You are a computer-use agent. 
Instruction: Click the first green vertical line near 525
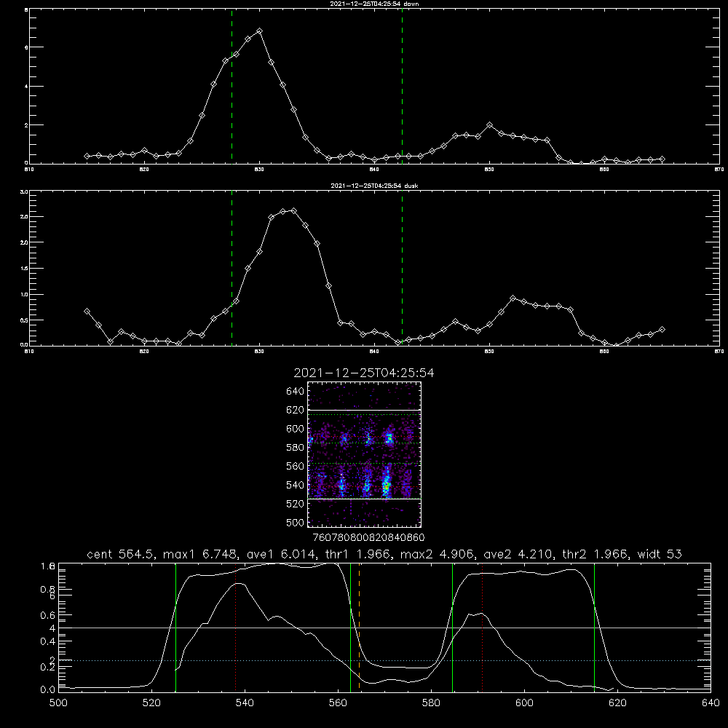175,628
